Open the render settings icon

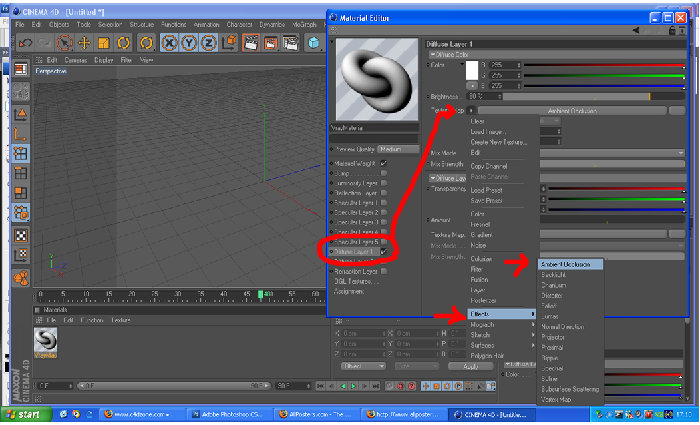click(x=290, y=43)
